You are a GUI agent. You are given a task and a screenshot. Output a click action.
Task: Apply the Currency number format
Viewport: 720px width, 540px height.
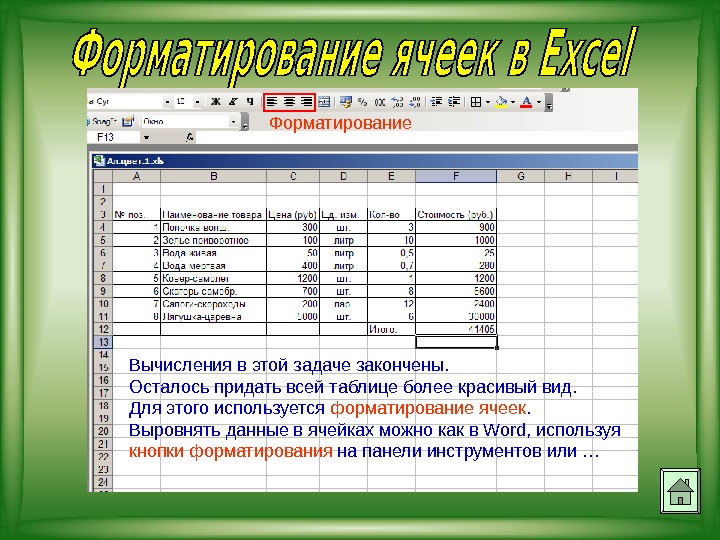click(346, 102)
